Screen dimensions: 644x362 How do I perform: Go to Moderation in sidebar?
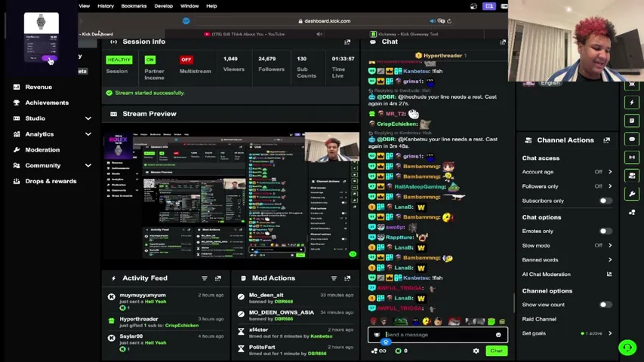42,150
